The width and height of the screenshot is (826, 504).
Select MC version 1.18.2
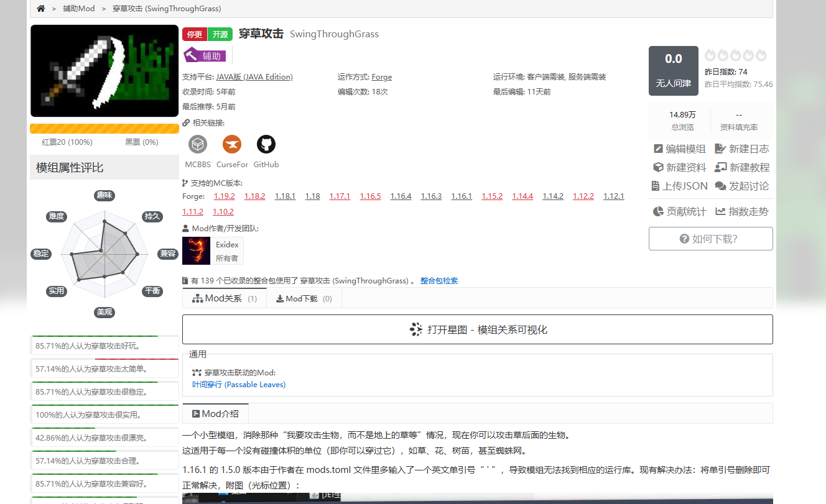click(255, 196)
